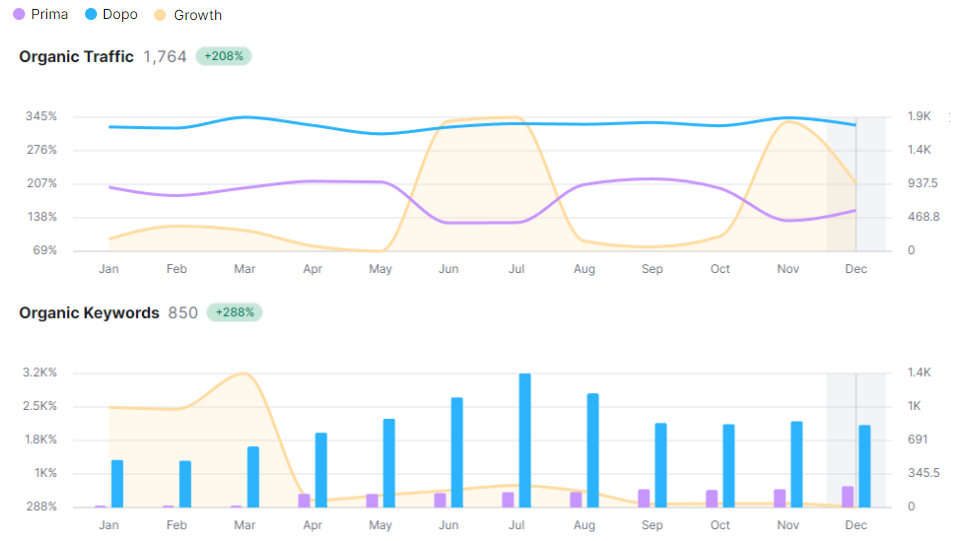Click the Mar label on Organic Keywords axis
This screenshot has height=541, width=955.
[x=244, y=525]
